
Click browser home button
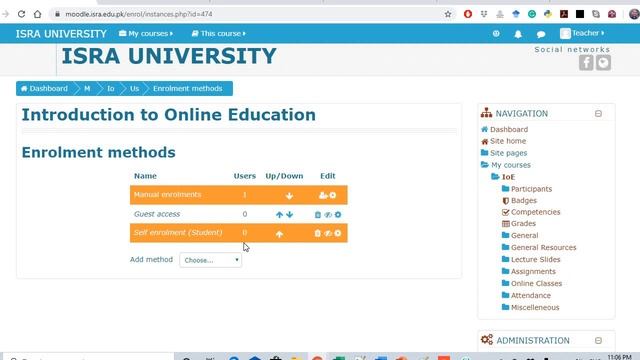(38, 14)
